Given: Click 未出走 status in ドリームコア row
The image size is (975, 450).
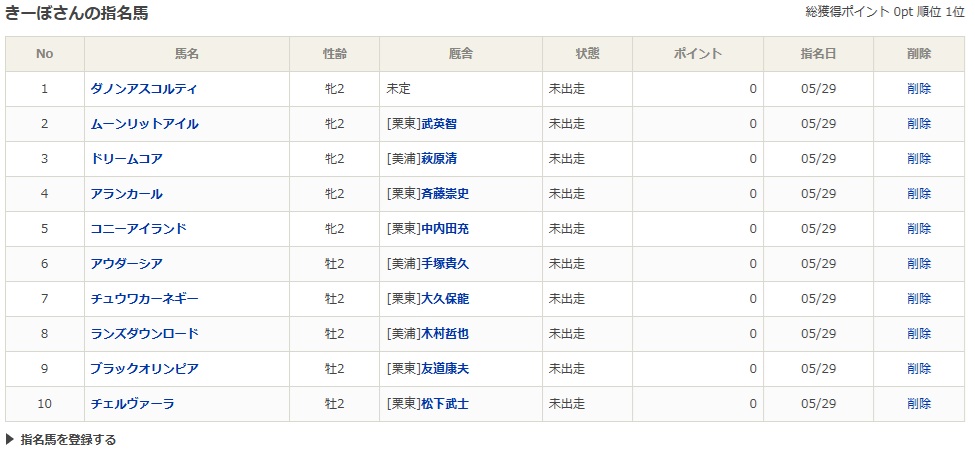Looking at the screenshot, I should (566, 158).
